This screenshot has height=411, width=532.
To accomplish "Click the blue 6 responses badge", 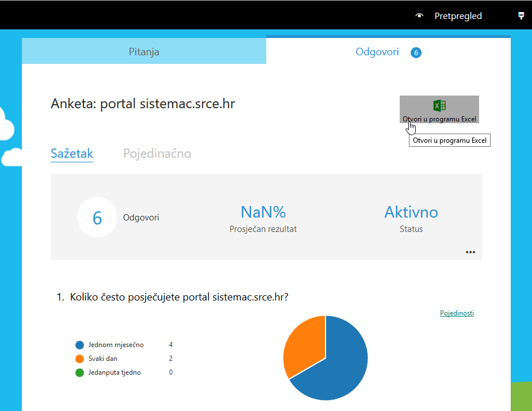I will (x=416, y=52).
